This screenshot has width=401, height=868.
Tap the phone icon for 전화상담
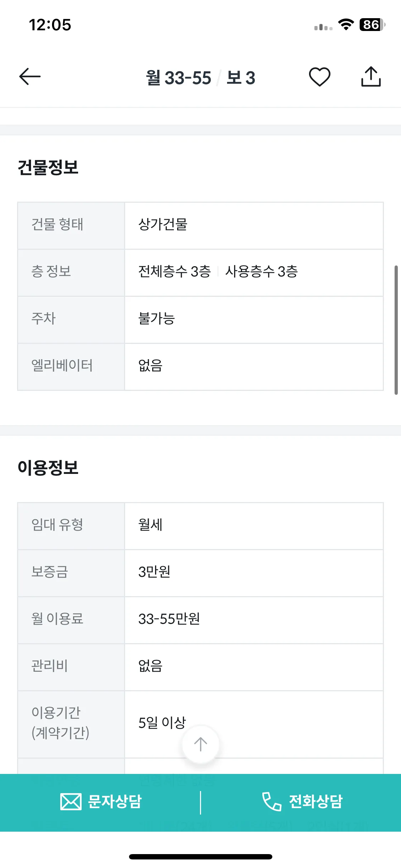coord(272,802)
